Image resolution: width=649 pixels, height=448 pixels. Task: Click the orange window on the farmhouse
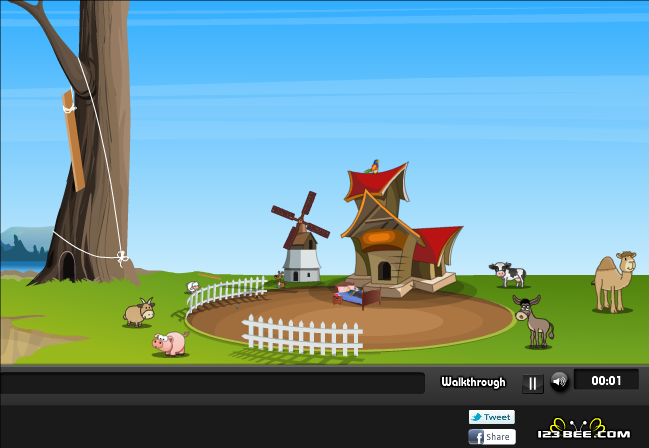click(x=380, y=238)
